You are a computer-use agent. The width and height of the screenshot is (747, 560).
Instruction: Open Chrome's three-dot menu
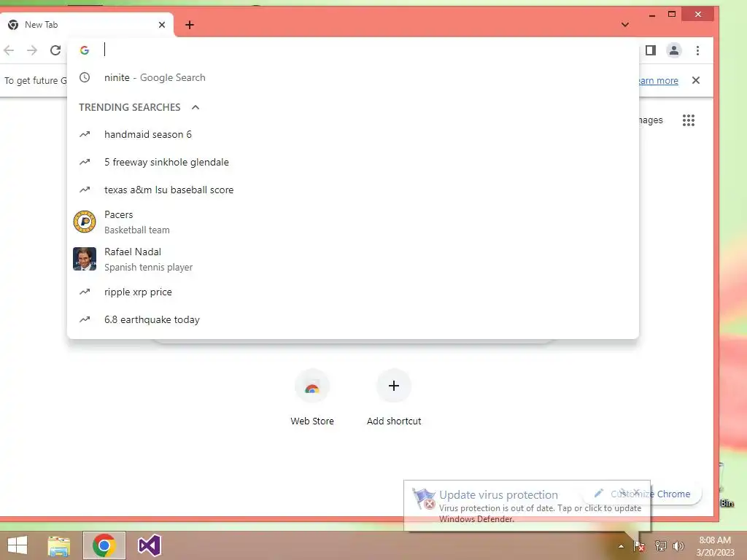698,50
